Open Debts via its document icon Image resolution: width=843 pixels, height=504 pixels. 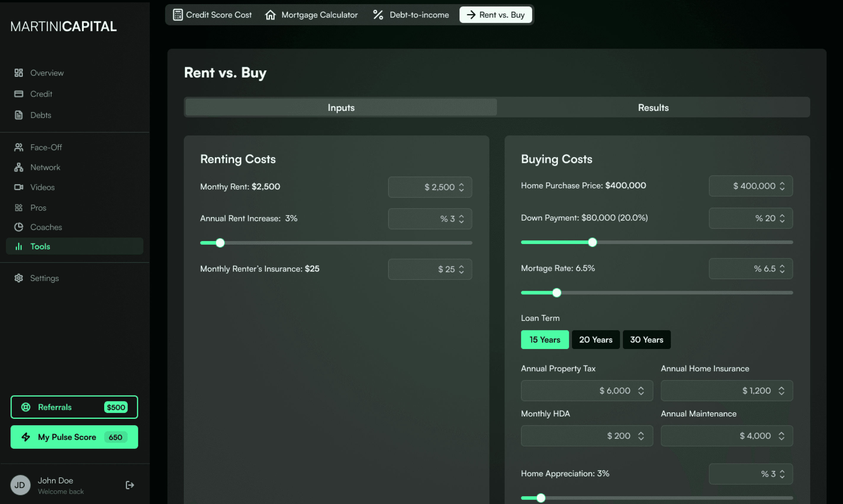click(x=19, y=115)
